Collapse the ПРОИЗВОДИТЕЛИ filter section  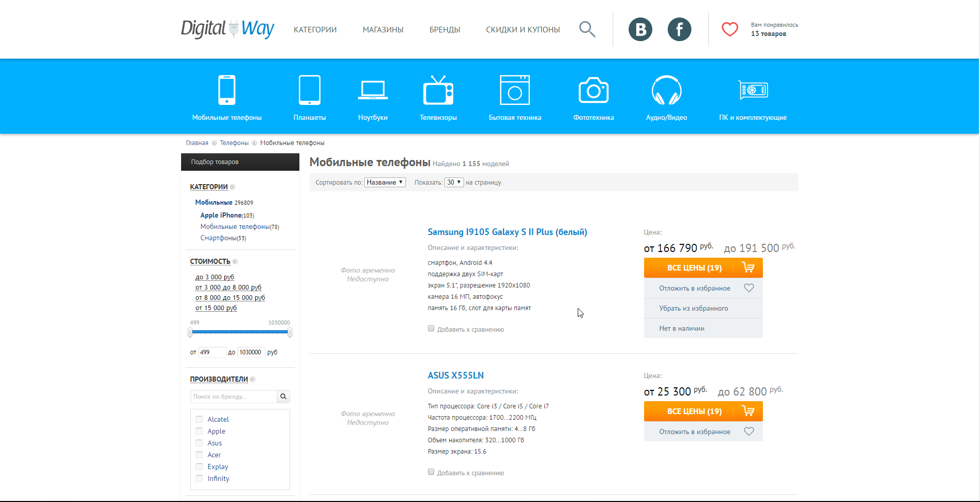point(253,380)
